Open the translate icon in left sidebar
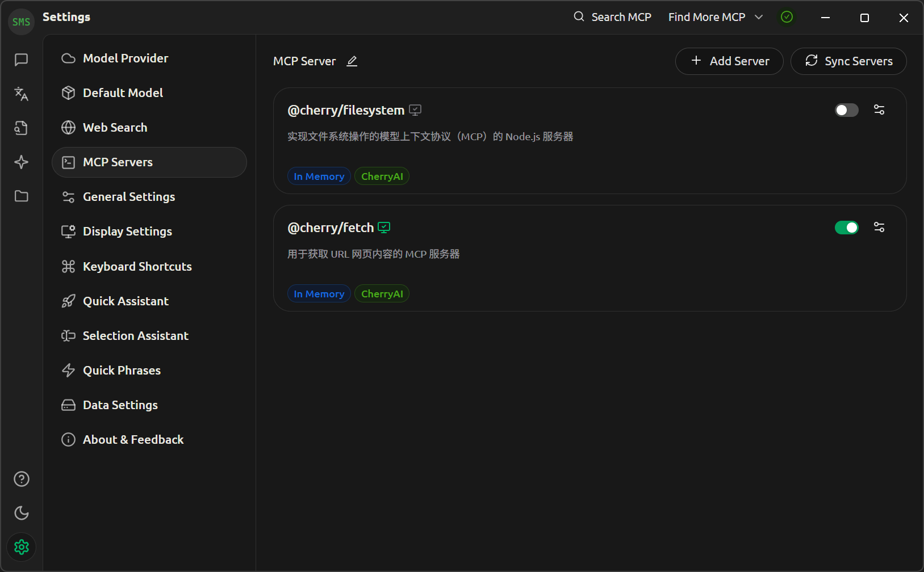The image size is (924, 572). 22,94
